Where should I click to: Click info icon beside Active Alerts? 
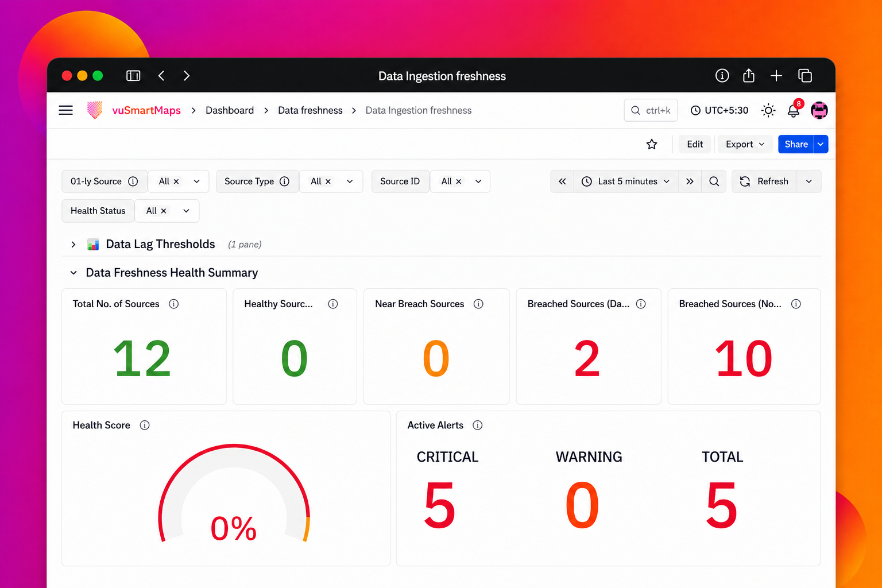pyautogui.click(x=478, y=425)
